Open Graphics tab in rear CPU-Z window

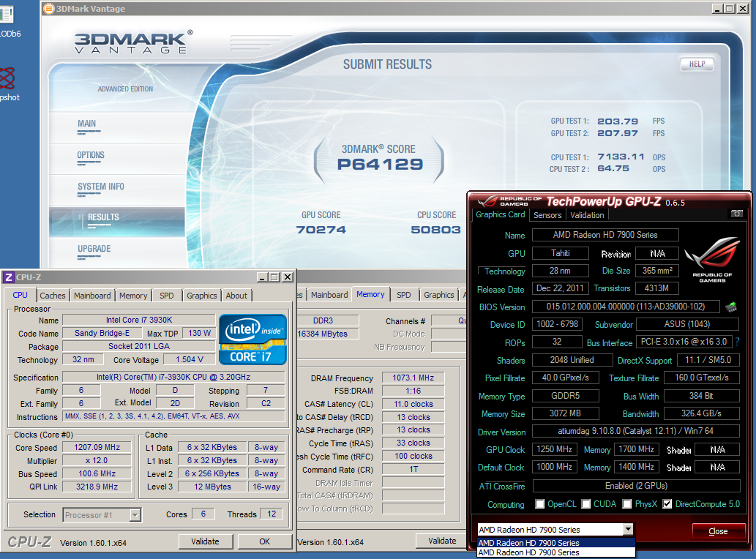439,294
